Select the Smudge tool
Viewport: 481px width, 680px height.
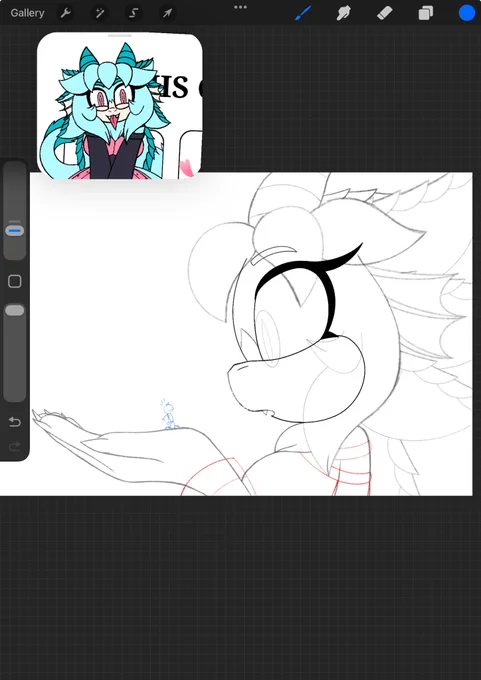coord(344,13)
